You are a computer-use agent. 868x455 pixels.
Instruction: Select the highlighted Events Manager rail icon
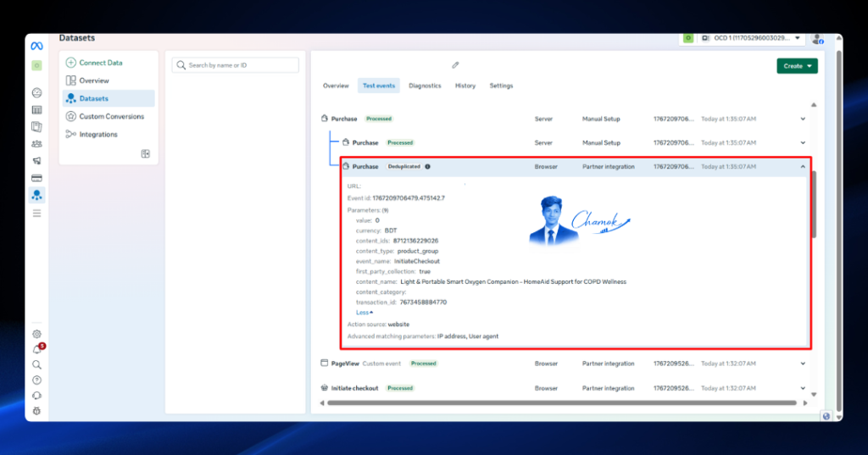click(36, 195)
